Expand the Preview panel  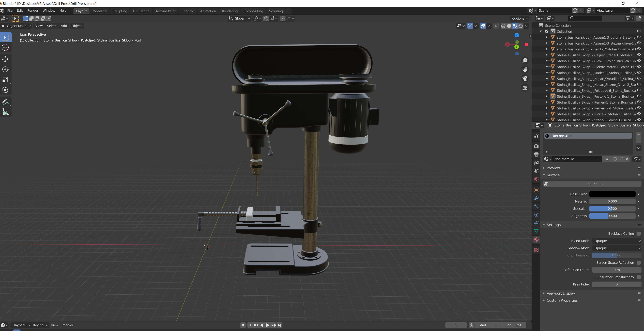click(x=553, y=168)
